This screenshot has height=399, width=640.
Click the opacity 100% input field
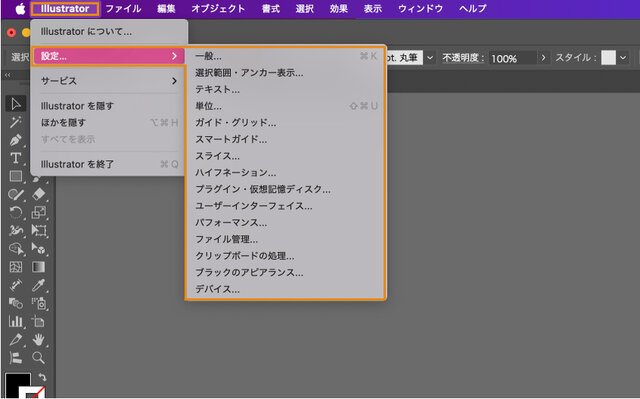click(513, 58)
